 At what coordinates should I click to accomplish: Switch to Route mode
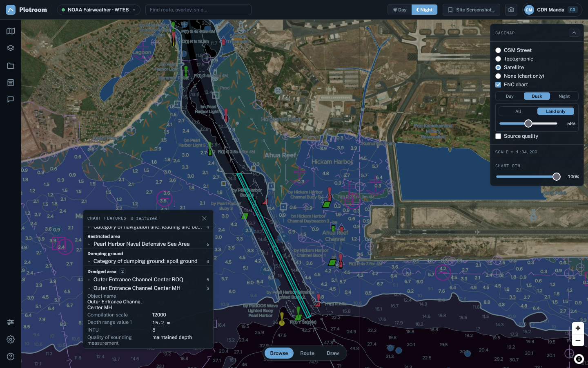pyautogui.click(x=307, y=353)
